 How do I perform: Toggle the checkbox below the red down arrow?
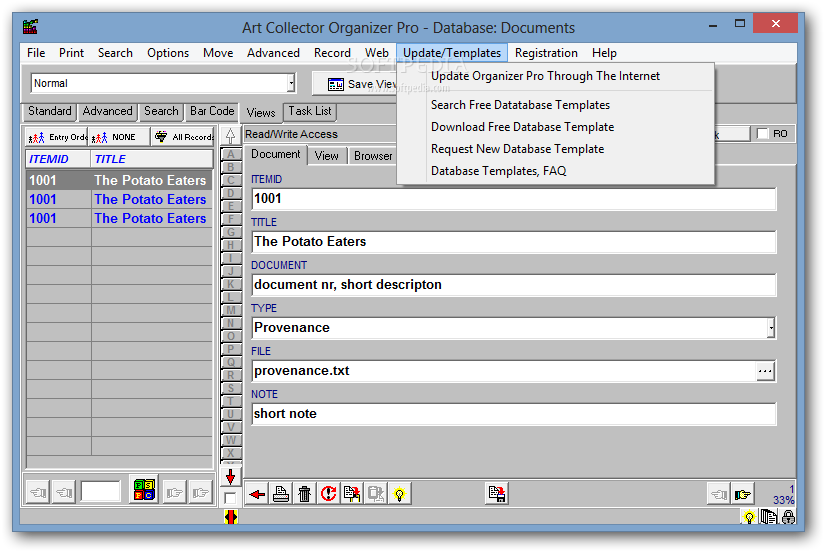pyautogui.click(x=230, y=498)
